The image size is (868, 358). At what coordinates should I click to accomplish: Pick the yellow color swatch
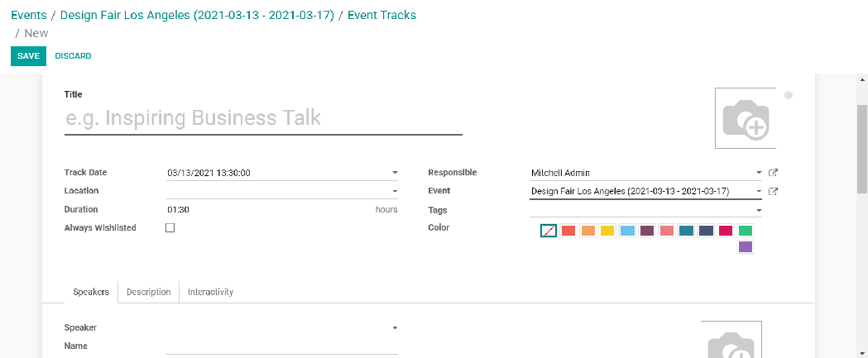[x=607, y=231]
